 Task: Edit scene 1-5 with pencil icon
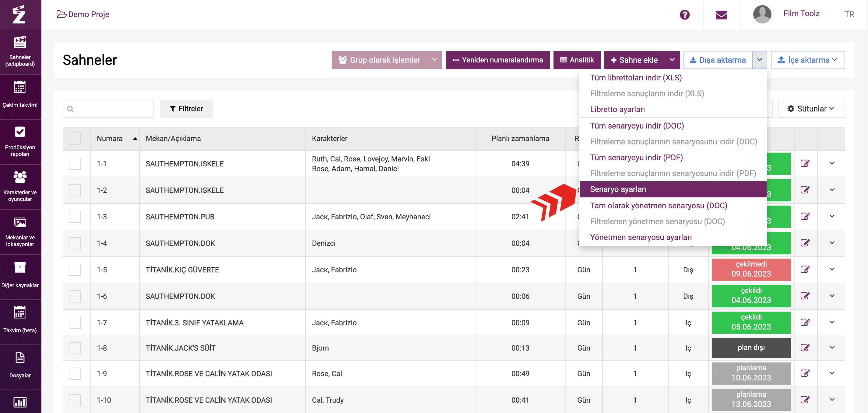coord(805,269)
